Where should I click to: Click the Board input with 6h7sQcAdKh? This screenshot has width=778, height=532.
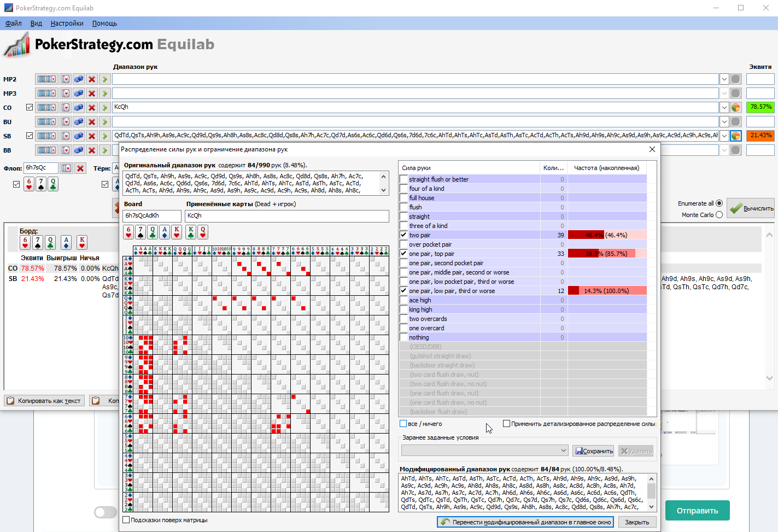[152, 216]
